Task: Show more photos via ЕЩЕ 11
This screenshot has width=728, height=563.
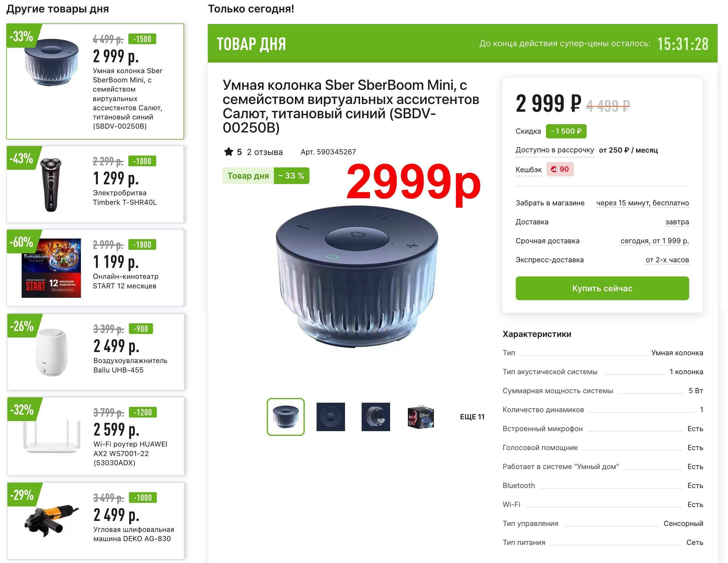Action: (x=472, y=417)
